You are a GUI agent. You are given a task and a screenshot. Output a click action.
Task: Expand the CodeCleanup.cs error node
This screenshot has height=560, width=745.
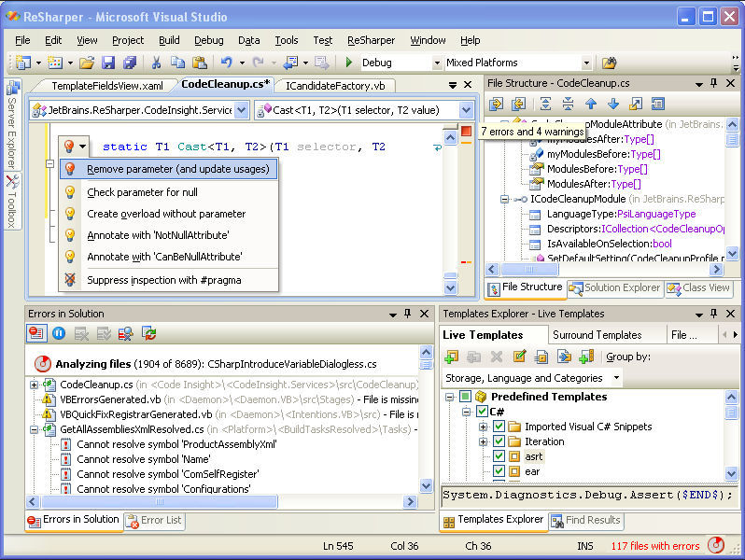(35, 385)
